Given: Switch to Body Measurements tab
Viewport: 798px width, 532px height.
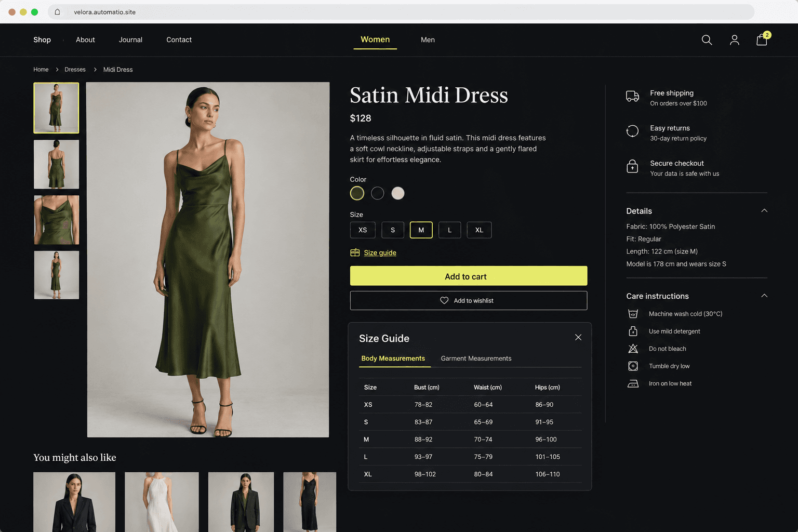Looking at the screenshot, I should (393, 358).
